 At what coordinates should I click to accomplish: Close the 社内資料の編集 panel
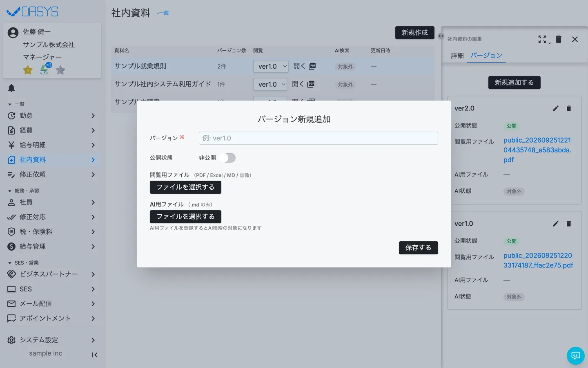575,39
